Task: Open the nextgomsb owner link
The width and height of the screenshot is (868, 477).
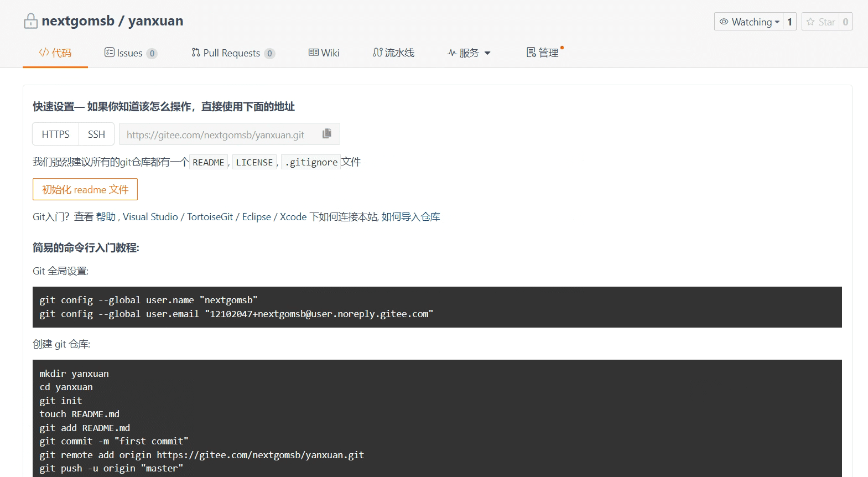Action: pyautogui.click(x=78, y=21)
